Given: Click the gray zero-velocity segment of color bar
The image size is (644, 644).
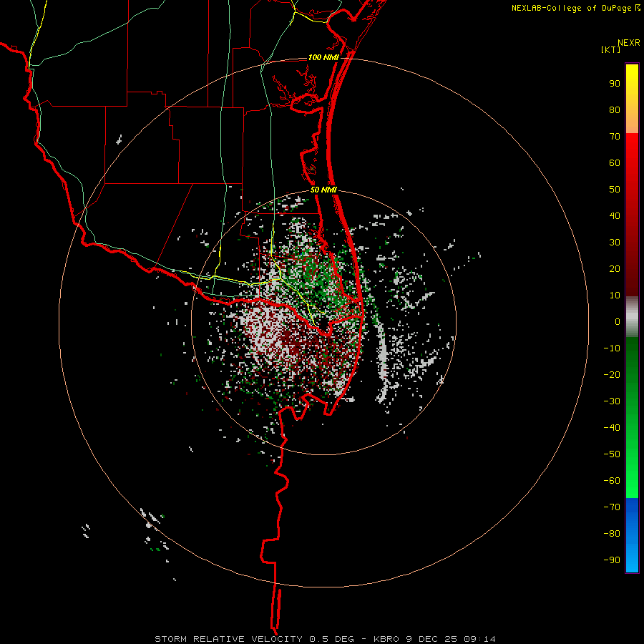Looking at the screenshot, I should [632, 317].
